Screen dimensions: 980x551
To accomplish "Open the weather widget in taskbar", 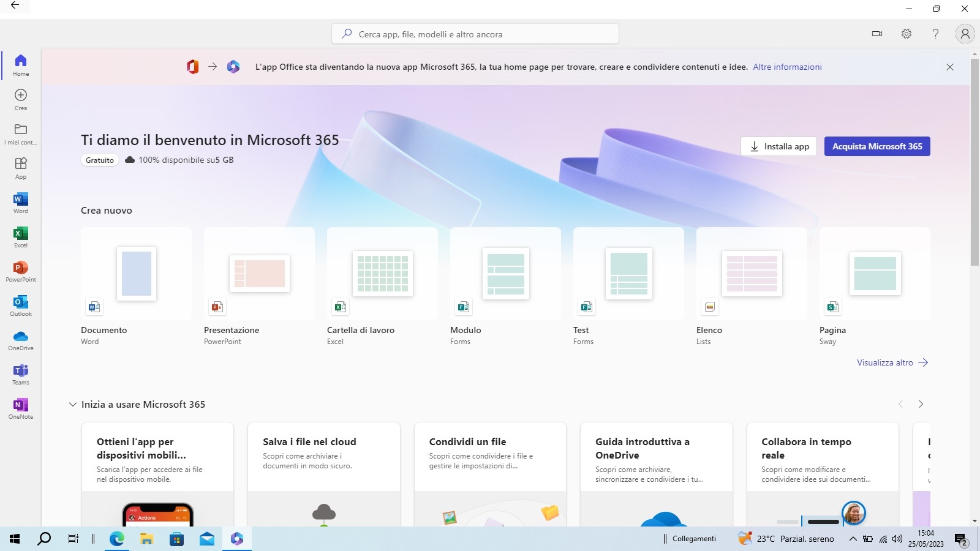I will [x=786, y=539].
